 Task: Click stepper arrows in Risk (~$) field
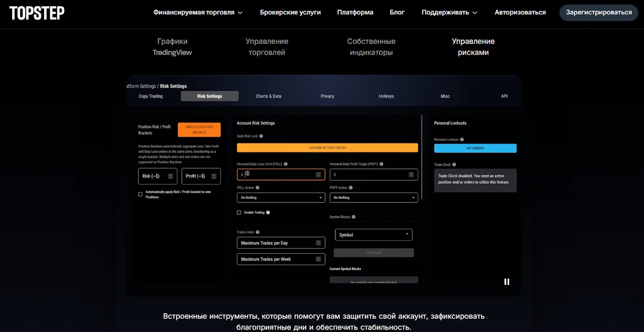pyautogui.click(x=170, y=176)
